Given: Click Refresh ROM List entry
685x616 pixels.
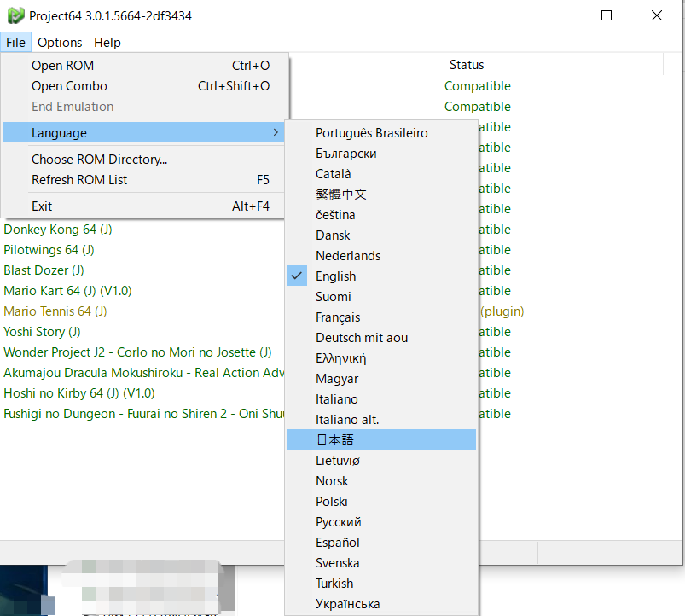Looking at the screenshot, I should point(145,180).
